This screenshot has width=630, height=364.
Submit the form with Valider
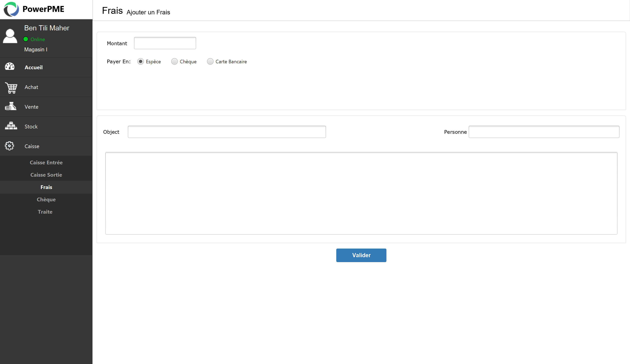tap(361, 255)
